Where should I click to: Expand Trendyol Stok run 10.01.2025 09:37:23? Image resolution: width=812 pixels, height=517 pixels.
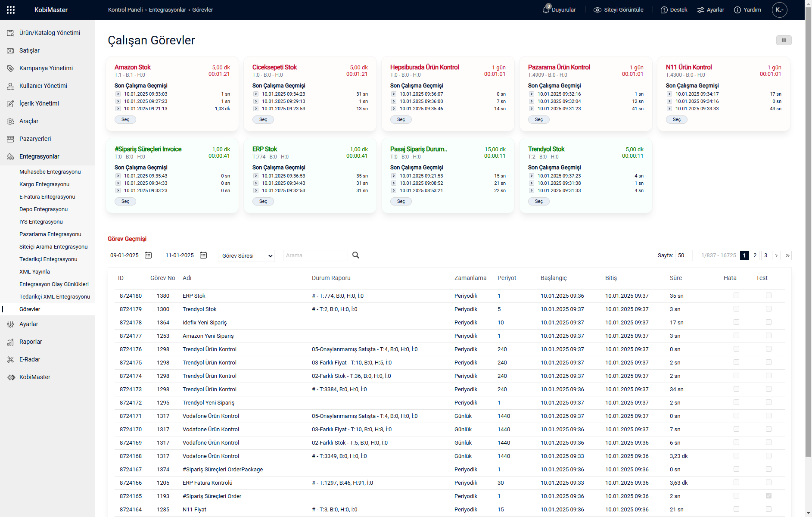tap(532, 176)
